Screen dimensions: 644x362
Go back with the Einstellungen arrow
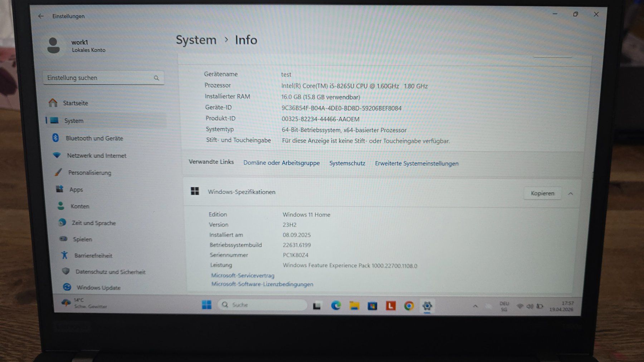(41, 16)
